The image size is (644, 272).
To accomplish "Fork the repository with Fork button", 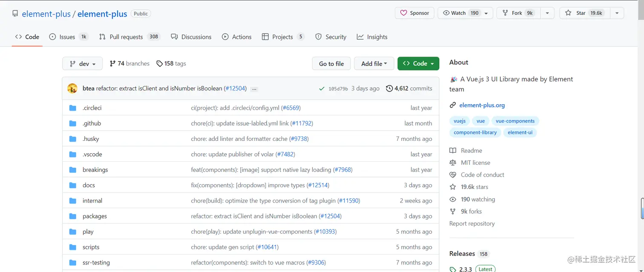I will [x=519, y=13].
